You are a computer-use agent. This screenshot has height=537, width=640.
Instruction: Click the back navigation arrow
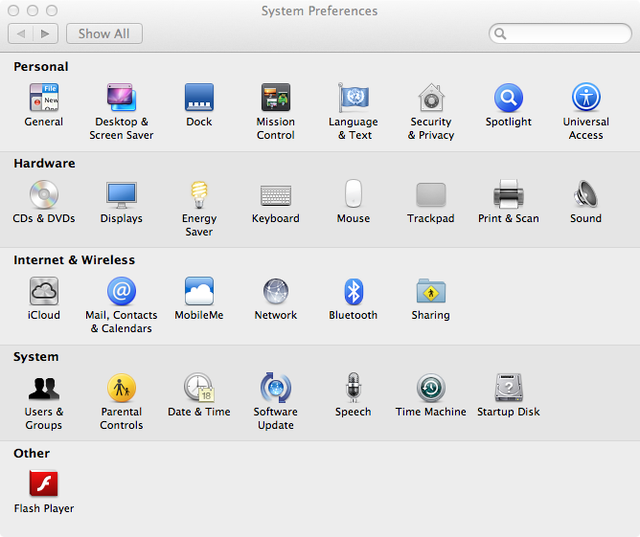pyautogui.click(x=21, y=33)
